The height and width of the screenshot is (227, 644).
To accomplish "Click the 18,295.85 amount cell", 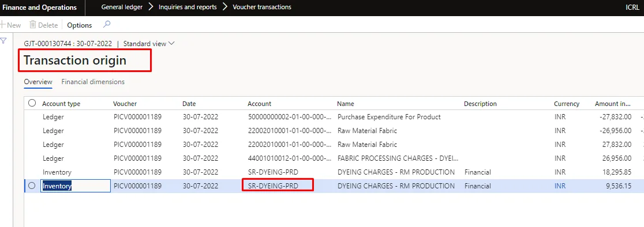I will pos(616,172).
